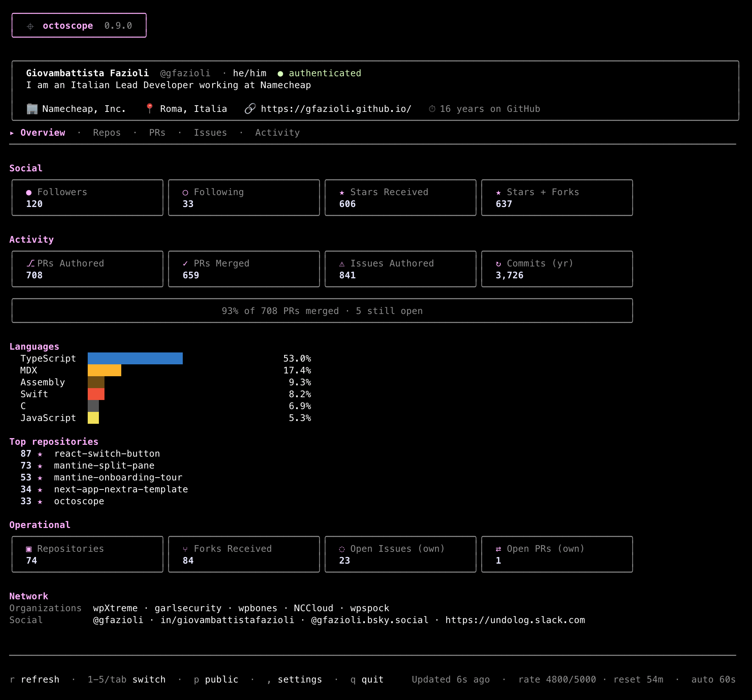752x700 pixels.
Task: Click the location pin icon near Roma
Action: click(x=150, y=108)
